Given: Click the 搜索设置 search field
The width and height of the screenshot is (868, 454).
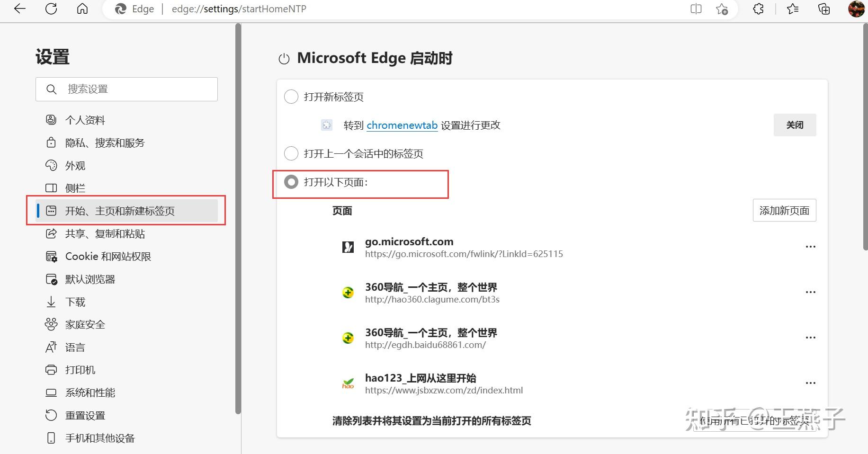Looking at the screenshot, I should tap(126, 89).
